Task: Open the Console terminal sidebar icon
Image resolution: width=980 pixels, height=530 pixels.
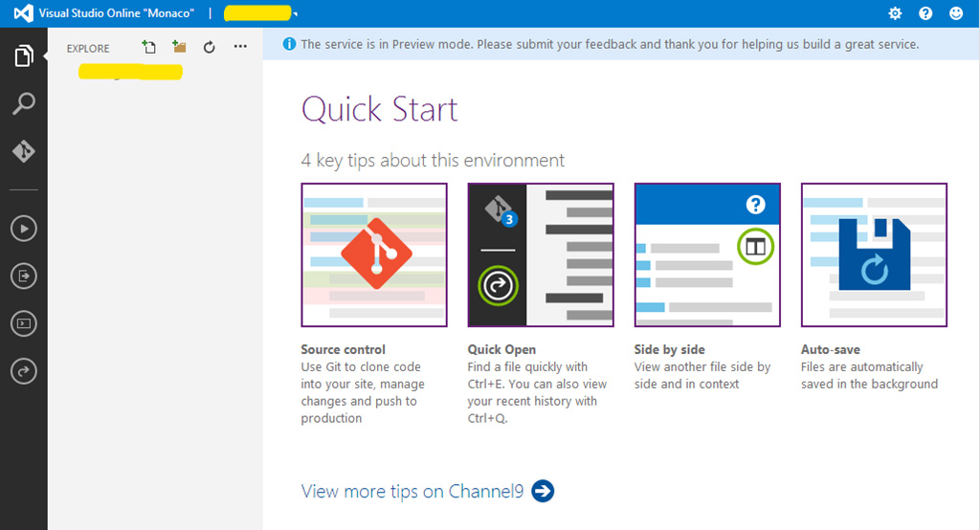Action: 24,323
